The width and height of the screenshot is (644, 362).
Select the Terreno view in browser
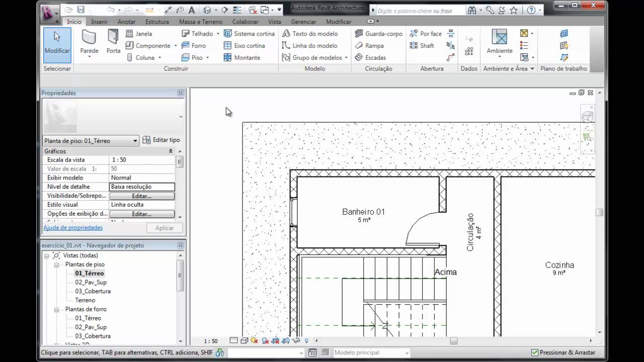(x=85, y=301)
